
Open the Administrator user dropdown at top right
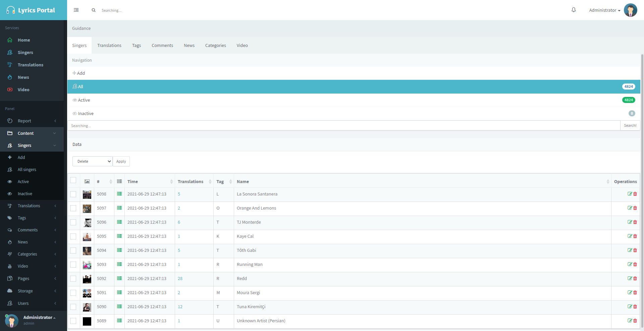tap(604, 10)
